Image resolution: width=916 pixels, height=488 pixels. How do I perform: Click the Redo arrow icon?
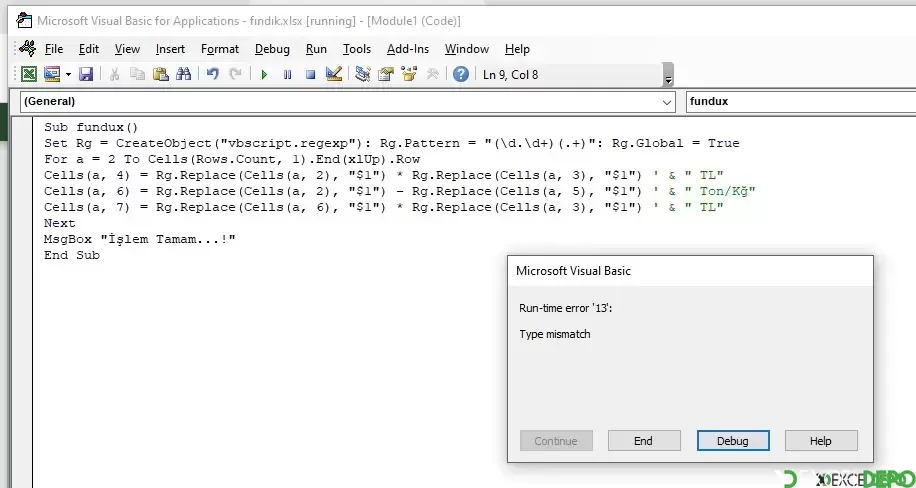(x=235, y=74)
